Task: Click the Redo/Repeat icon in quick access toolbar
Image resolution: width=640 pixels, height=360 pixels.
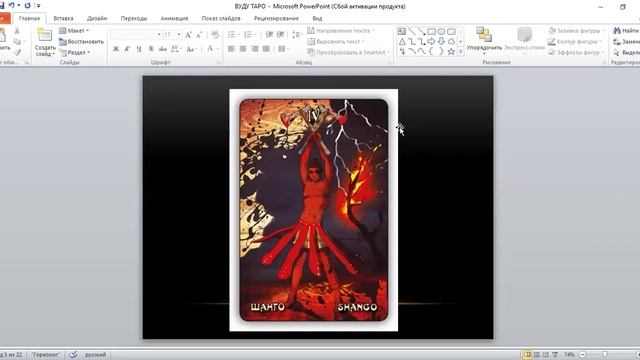Action: (27, 5)
